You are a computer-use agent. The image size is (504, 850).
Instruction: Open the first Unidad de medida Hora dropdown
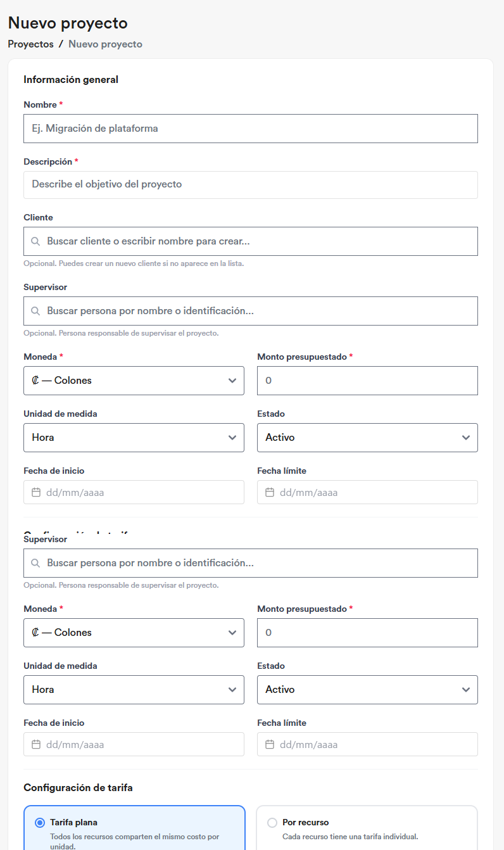[134, 438]
